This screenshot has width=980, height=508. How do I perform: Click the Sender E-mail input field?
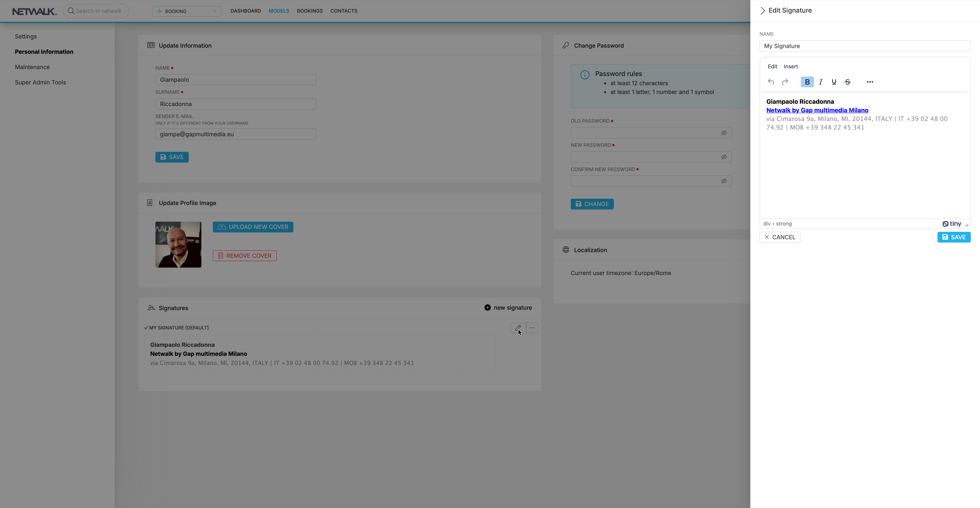(x=235, y=134)
